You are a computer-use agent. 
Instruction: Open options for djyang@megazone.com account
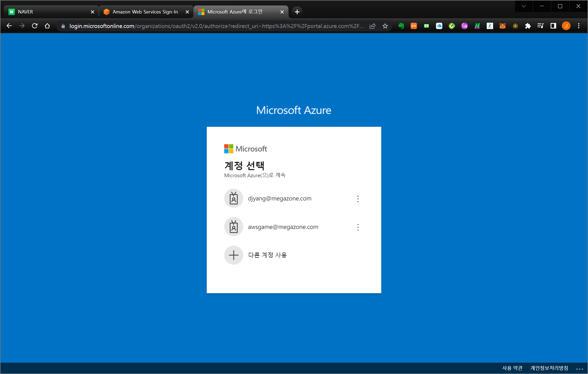tap(358, 199)
